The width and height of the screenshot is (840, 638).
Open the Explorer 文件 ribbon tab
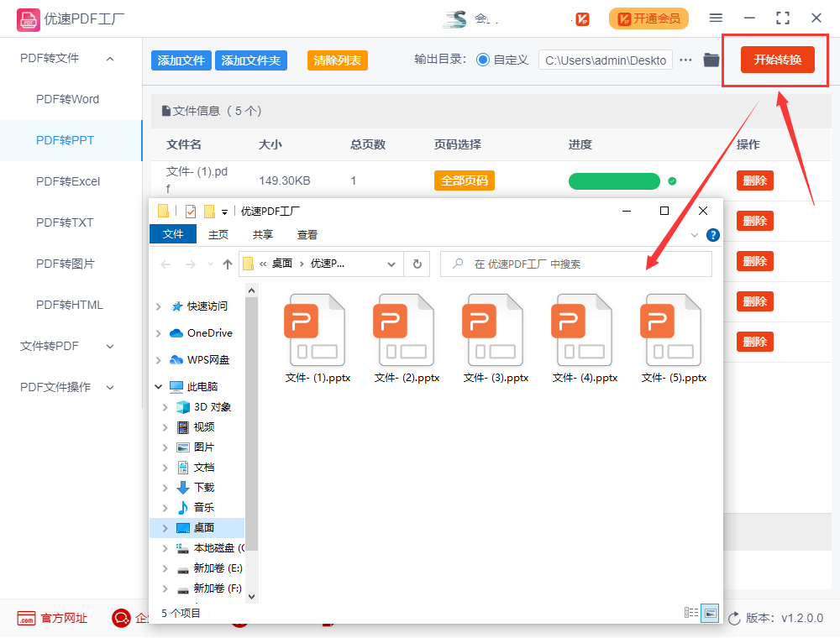pos(173,234)
